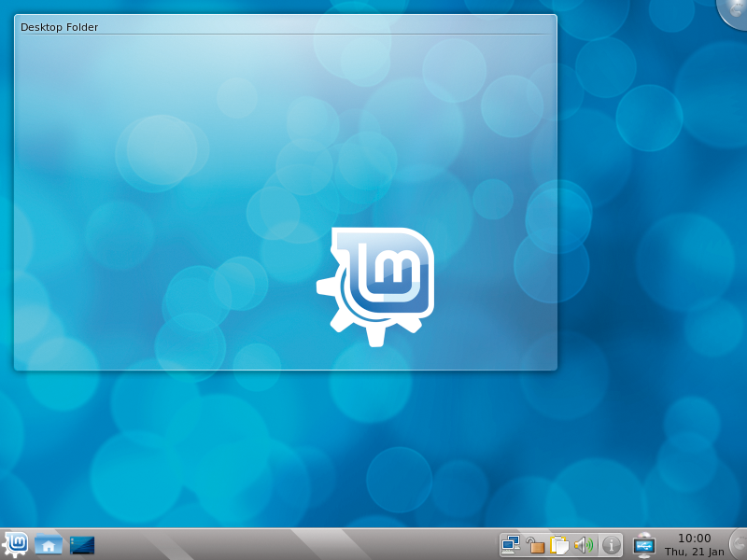
Task: Show notifications via the info icon
Action: (612, 545)
